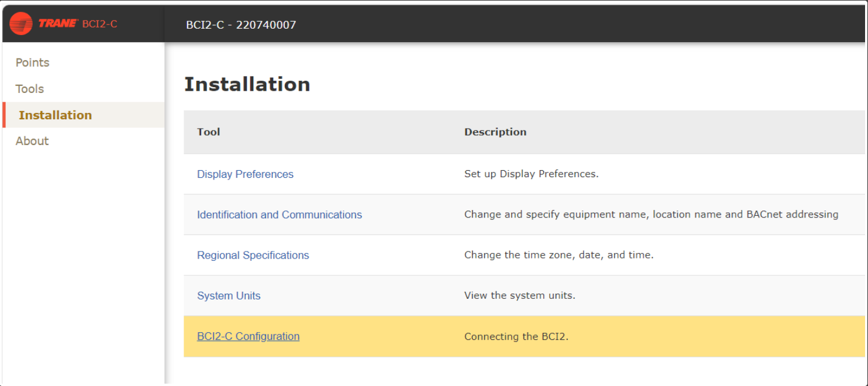This screenshot has height=386, width=868.
Task: Click 'View the system units.' description
Action: point(520,295)
